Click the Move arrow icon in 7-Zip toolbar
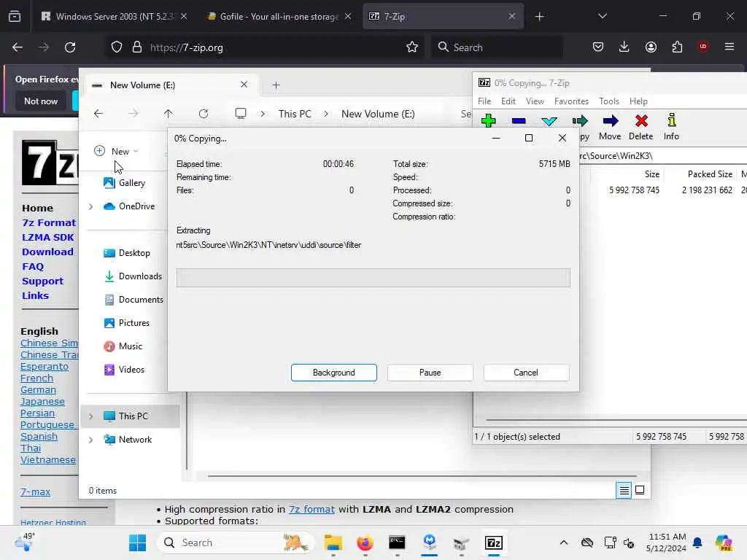 click(611, 121)
